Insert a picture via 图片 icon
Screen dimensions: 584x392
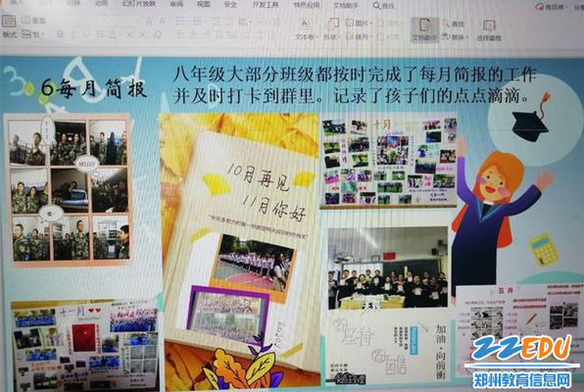point(356,24)
